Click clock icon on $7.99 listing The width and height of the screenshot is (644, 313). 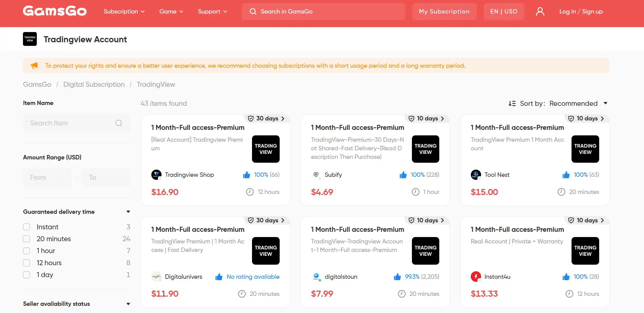coord(402,294)
